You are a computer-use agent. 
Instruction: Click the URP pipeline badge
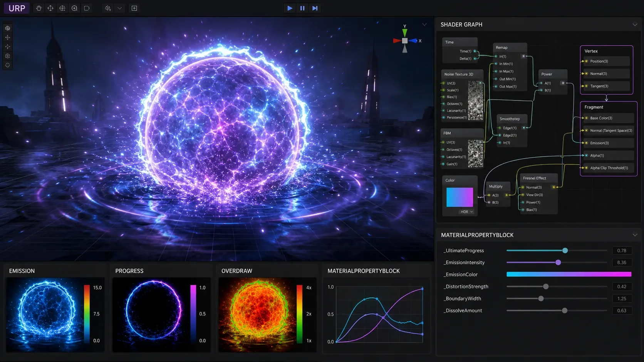[x=17, y=8]
